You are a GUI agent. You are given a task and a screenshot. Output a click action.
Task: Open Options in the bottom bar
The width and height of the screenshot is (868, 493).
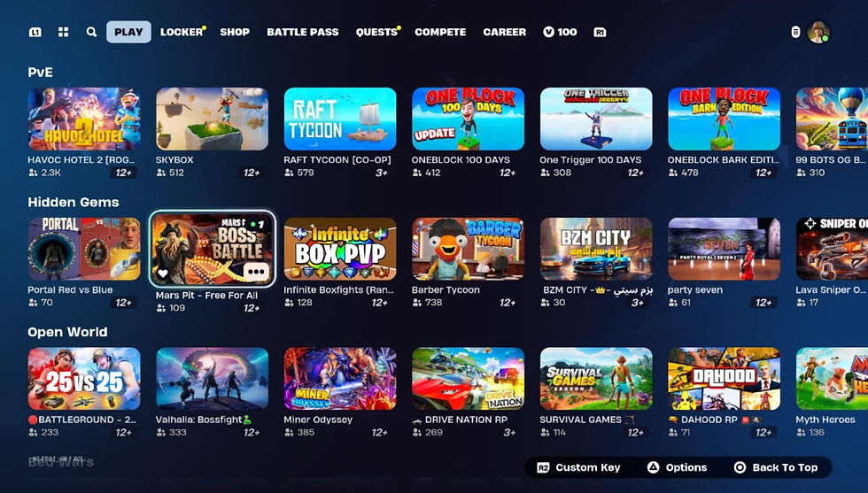(x=677, y=467)
